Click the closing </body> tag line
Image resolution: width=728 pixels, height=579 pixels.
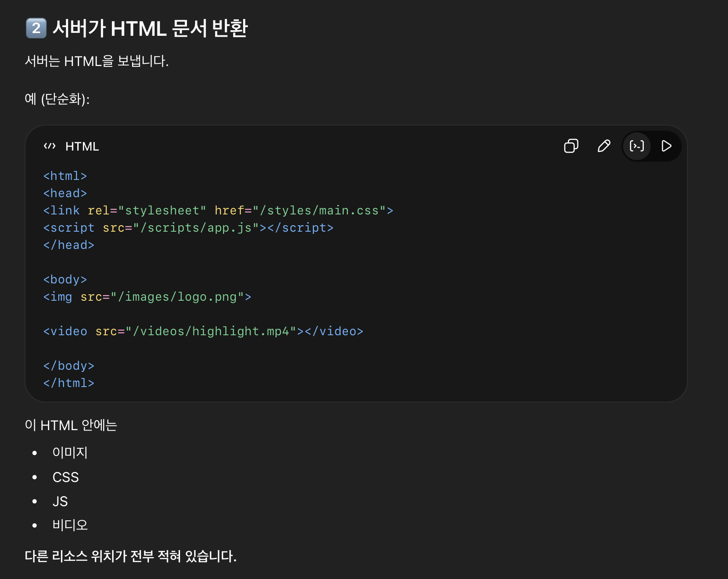69,366
